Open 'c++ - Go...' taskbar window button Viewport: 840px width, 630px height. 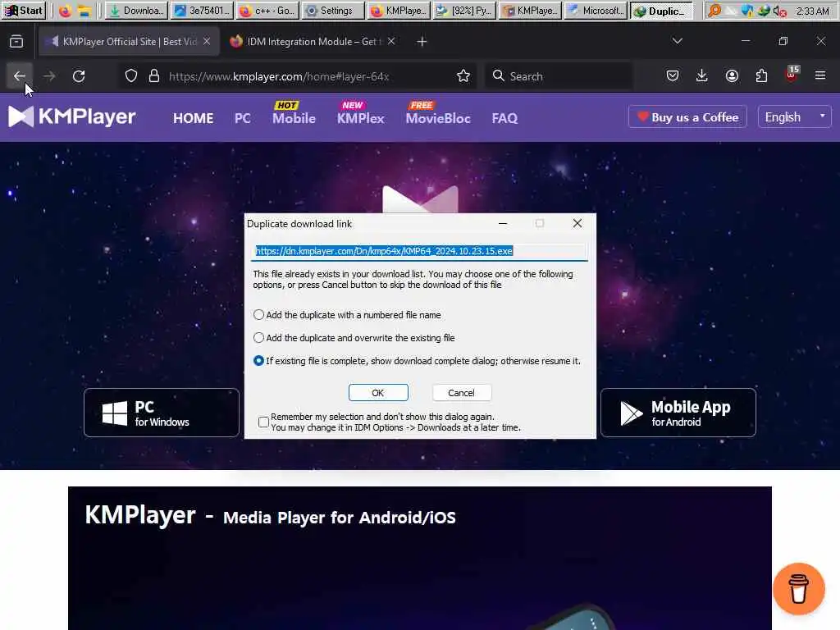[x=267, y=11]
